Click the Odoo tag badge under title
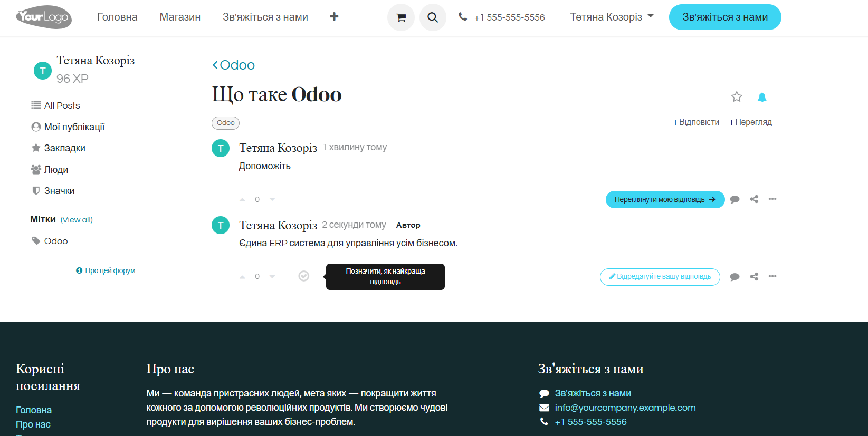This screenshot has width=868, height=436. click(x=225, y=123)
